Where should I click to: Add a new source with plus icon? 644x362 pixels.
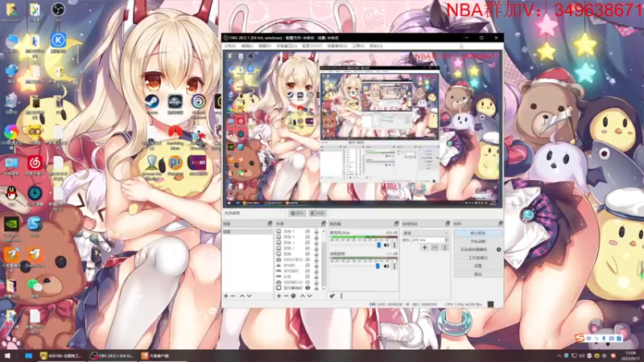point(279,296)
